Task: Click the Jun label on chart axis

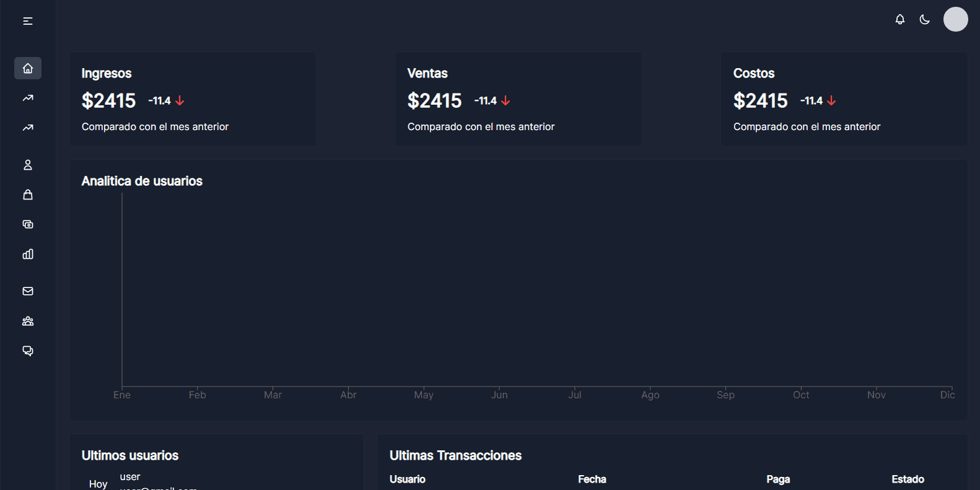Action: coord(499,395)
